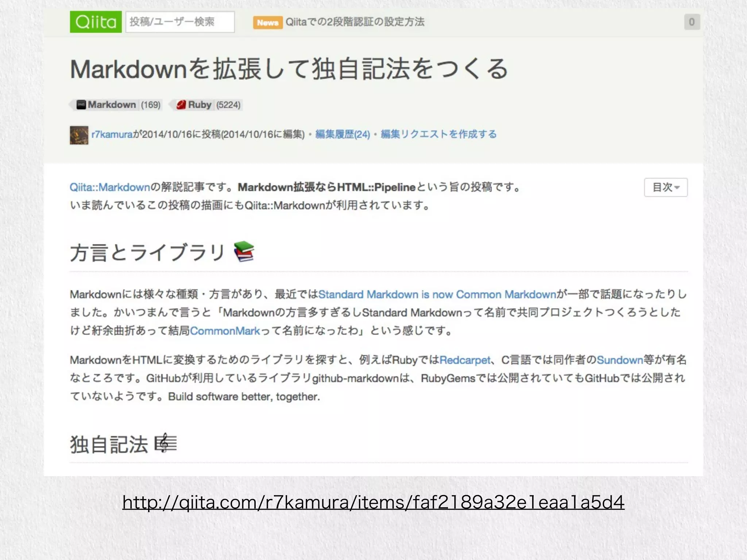Click the r7kamura avatar thumbnail
Image resolution: width=747 pixels, height=560 pixels.
[x=79, y=135]
